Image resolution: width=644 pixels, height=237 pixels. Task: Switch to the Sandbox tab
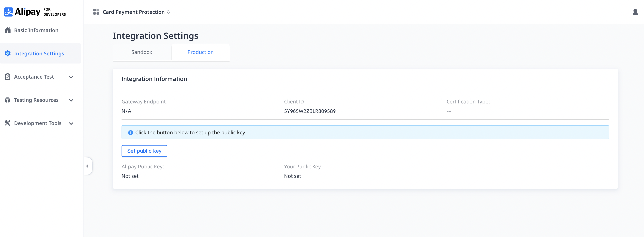142,52
